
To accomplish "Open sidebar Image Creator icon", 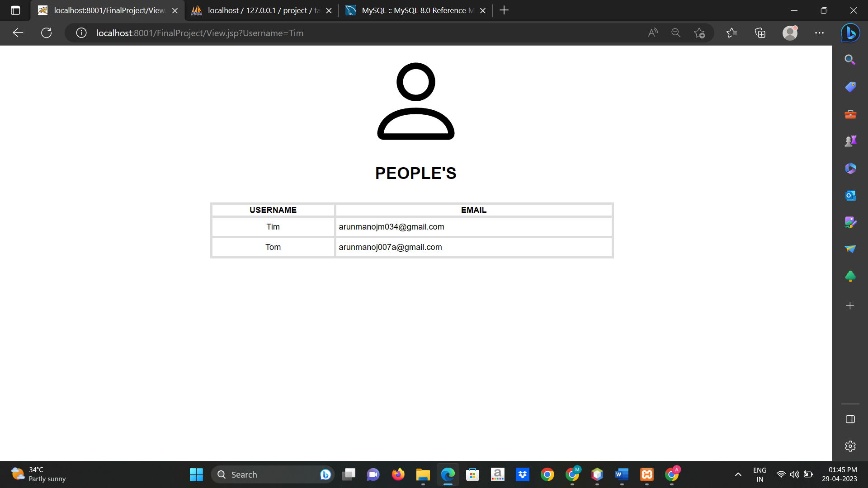I will pyautogui.click(x=850, y=222).
